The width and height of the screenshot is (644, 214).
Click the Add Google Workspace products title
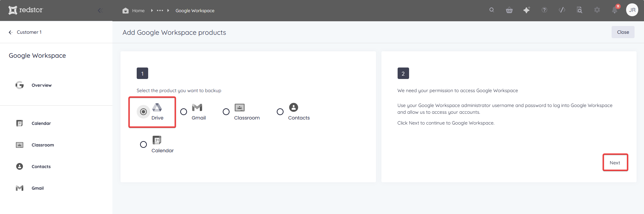(x=174, y=32)
